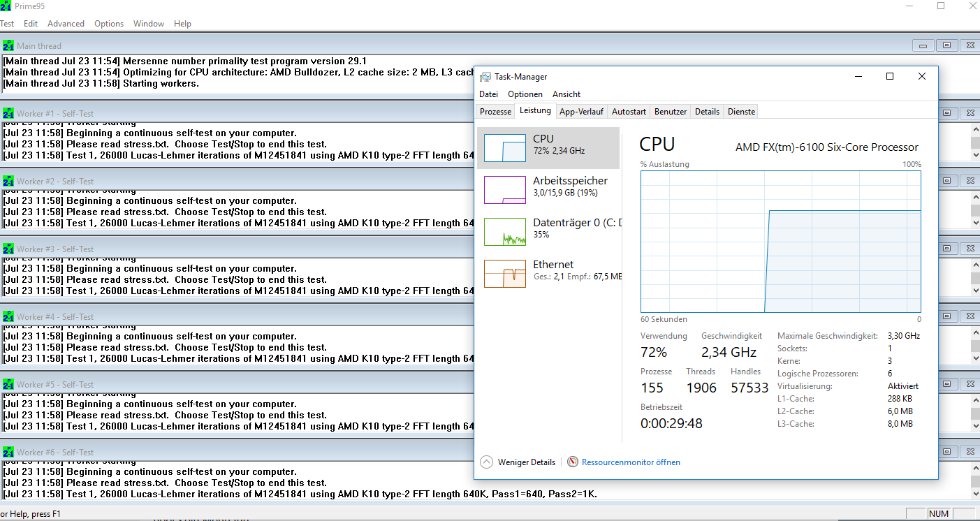Screen dimensions: 980x521
Task: Open the Edit menu in Prime95
Action: coord(31,24)
